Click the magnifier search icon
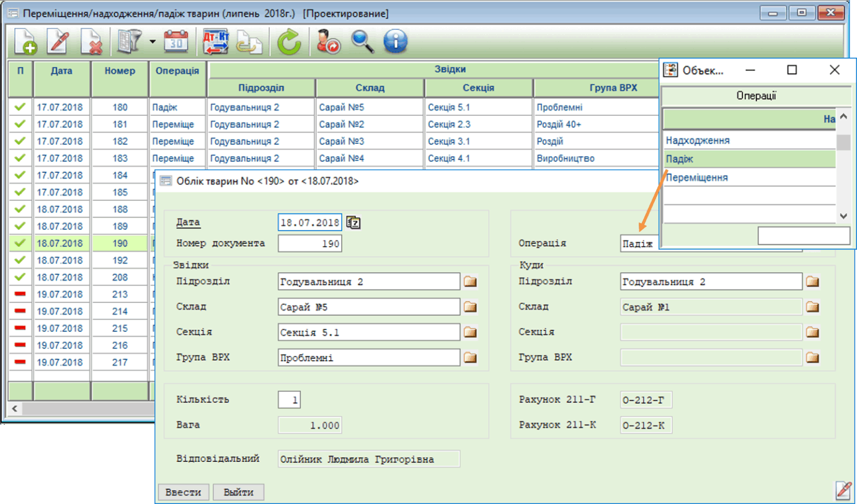The width and height of the screenshot is (857, 504). tap(362, 42)
